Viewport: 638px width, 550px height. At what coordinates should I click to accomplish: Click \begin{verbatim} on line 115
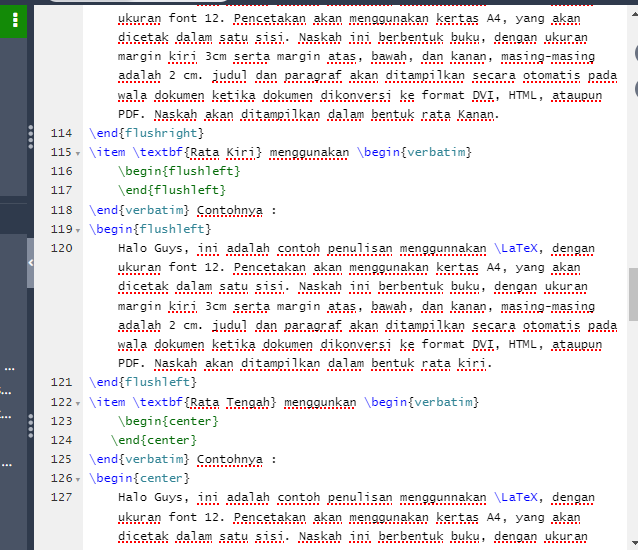414,152
